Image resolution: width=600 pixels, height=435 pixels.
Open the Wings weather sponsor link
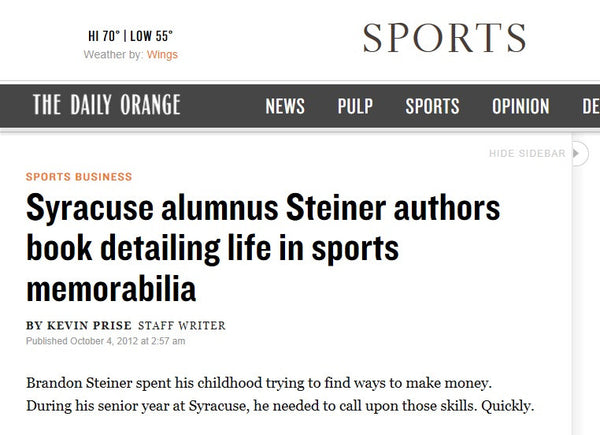pyautogui.click(x=162, y=55)
